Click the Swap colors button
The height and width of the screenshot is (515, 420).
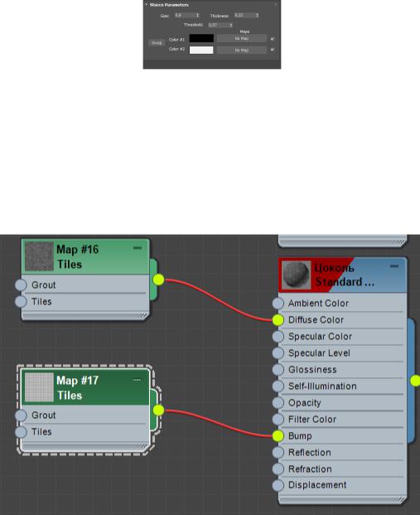(157, 43)
